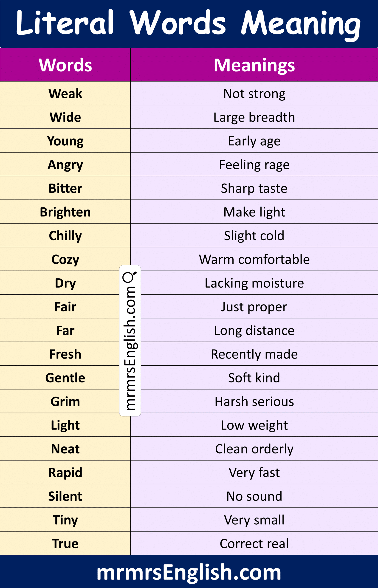Image resolution: width=378 pixels, height=588 pixels.
Task: Select the "Meanings" column header
Action: pyautogui.click(x=254, y=65)
